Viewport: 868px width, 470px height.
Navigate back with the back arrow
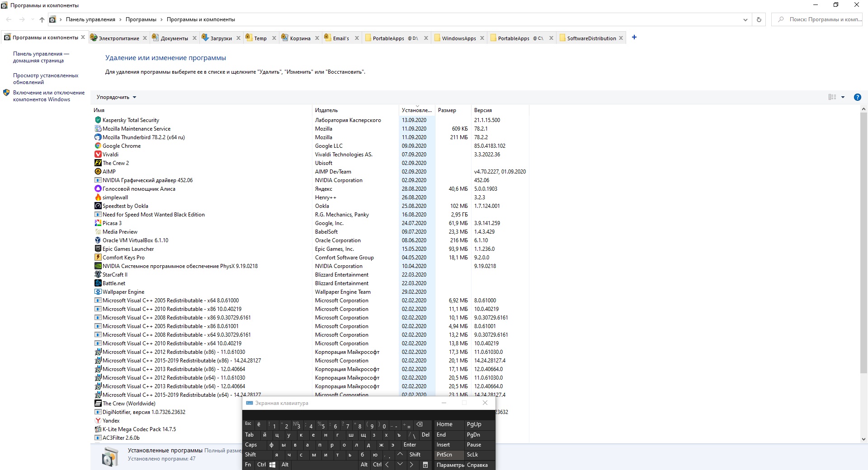click(x=9, y=19)
